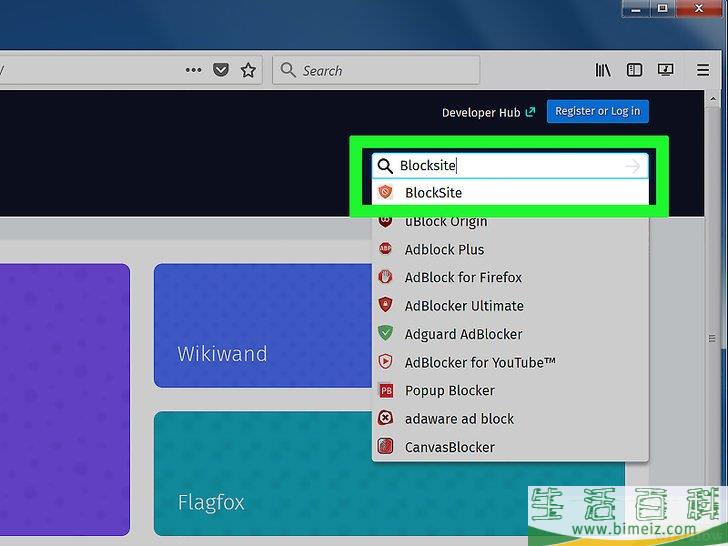Bookmark this page with the star icon

point(248,70)
